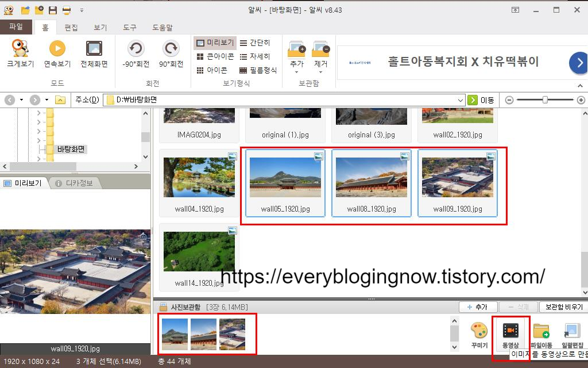The image size is (588, 368).
Task: Click 추가 add to archive icon in ribbon
Action: click(x=297, y=49)
